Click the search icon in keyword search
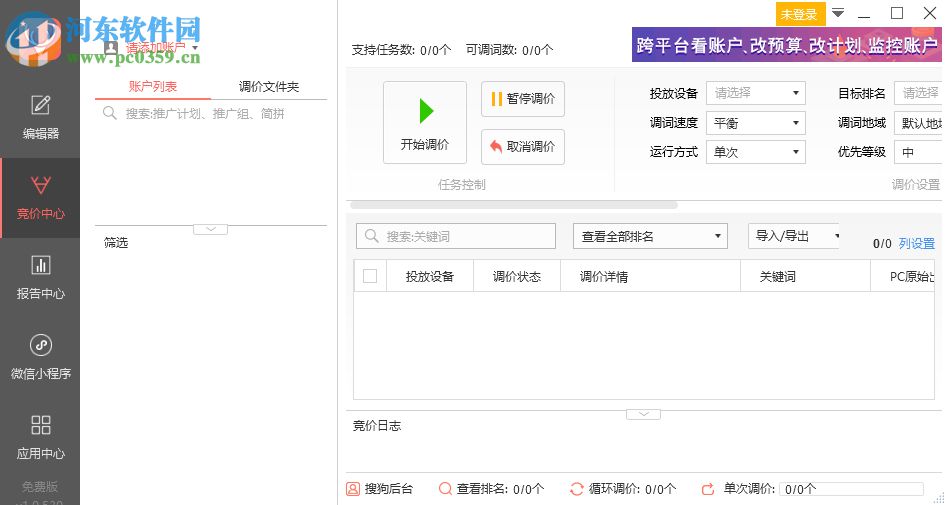Viewport: 946px width, 505px height. (x=372, y=236)
